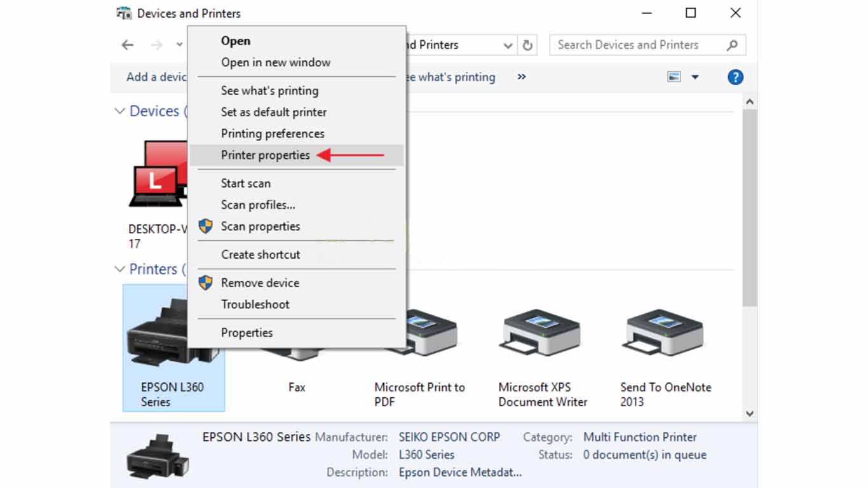Click Multi Function Printer category value

tap(640, 437)
